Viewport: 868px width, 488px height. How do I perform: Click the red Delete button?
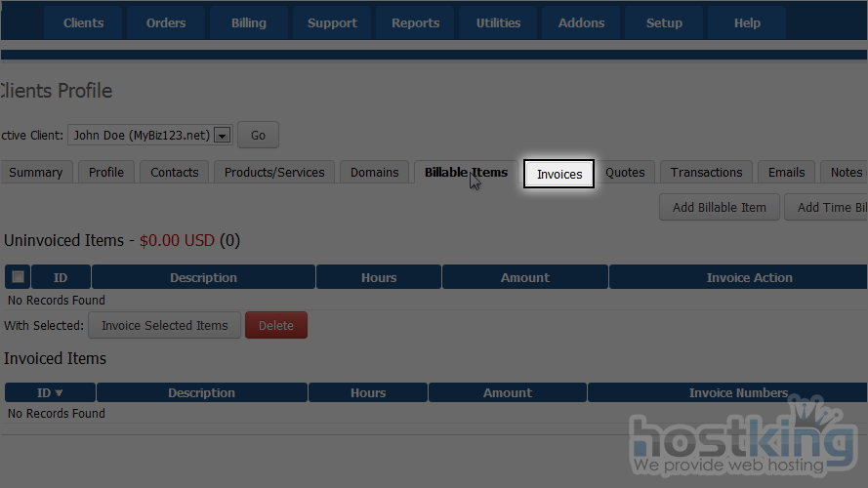pyautogui.click(x=275, y=326)
